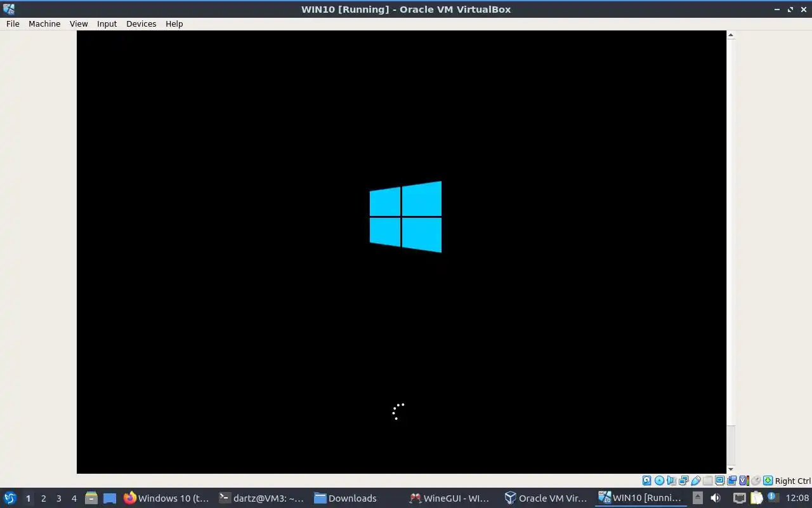Switch to the WineGUI taskbar window
812x508 pixels.
pyautogui.click(x=451, y=498)
